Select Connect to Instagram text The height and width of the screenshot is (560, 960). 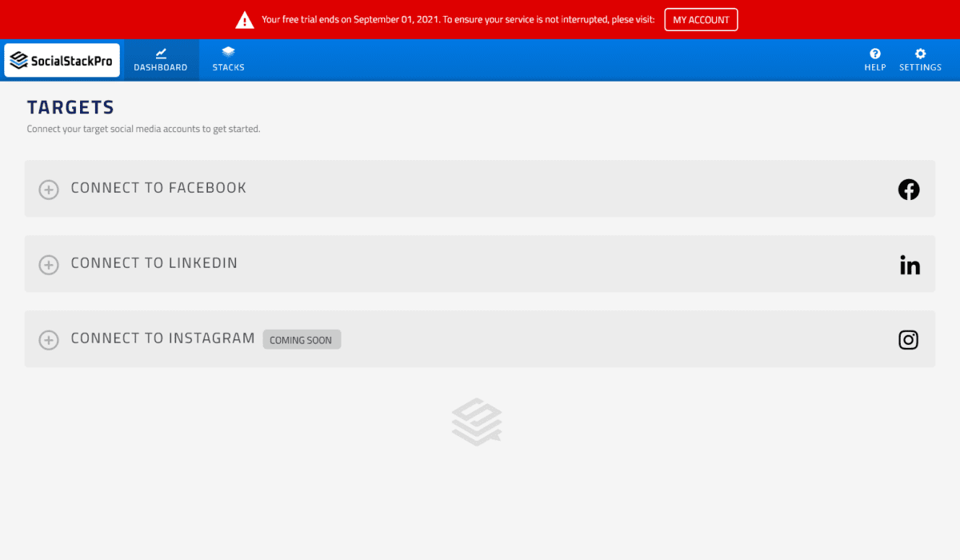click(162, 338)
